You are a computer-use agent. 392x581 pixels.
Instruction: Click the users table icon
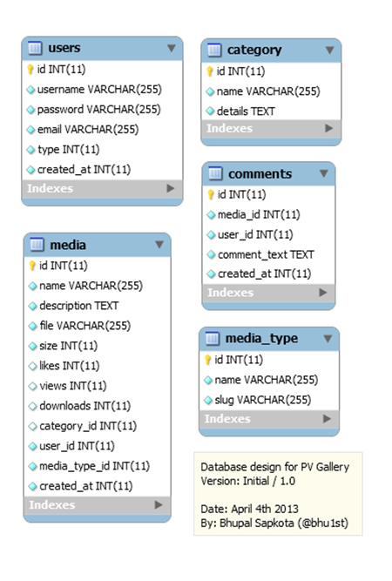pos(35,48)
